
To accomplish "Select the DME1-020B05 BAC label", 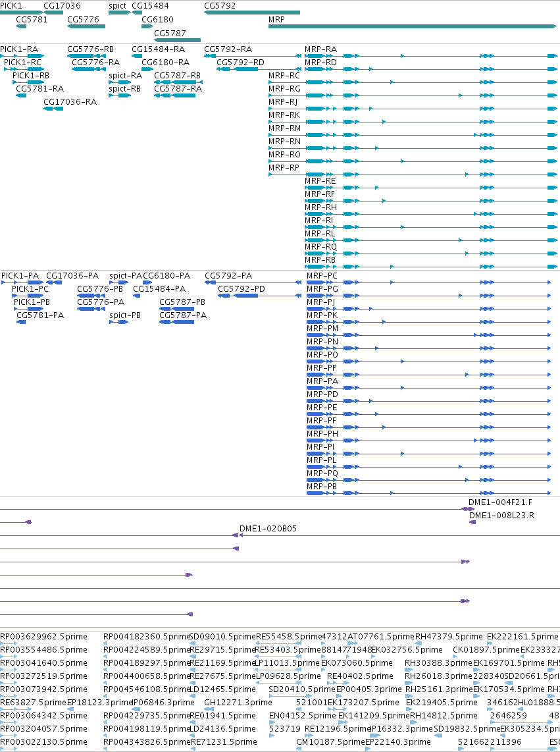I will (x=268, y=529).
